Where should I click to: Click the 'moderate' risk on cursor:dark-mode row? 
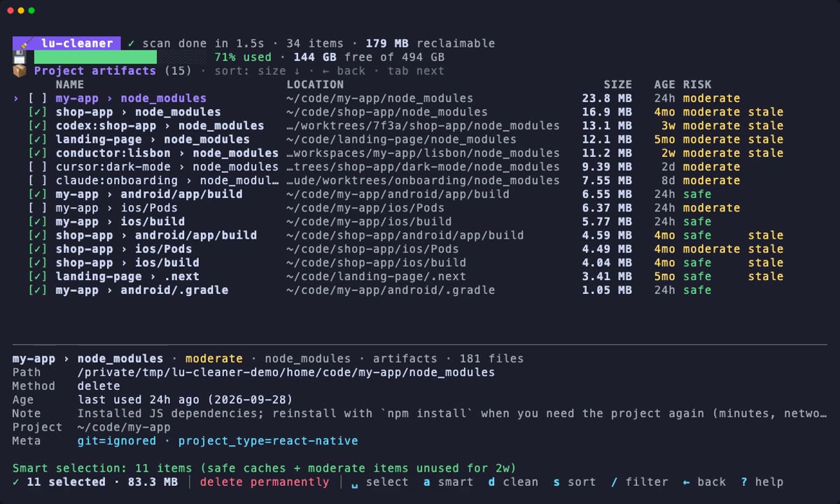coord(711,167)
